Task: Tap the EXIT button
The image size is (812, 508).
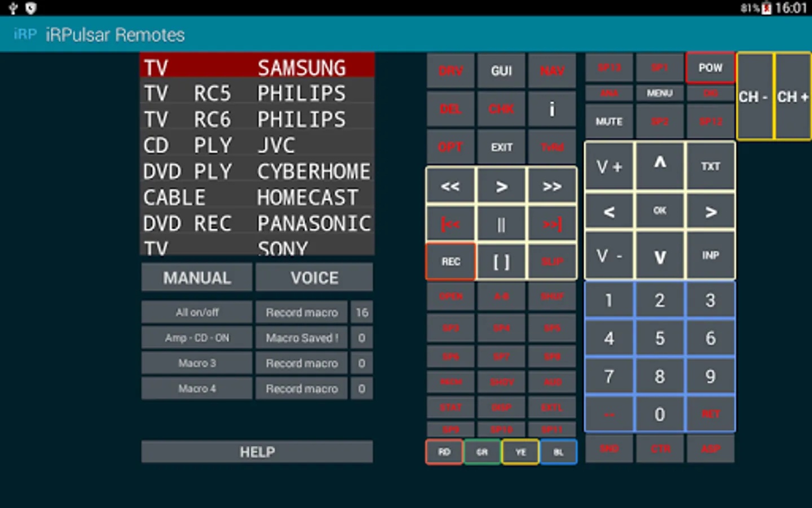Action: [501, 147]
